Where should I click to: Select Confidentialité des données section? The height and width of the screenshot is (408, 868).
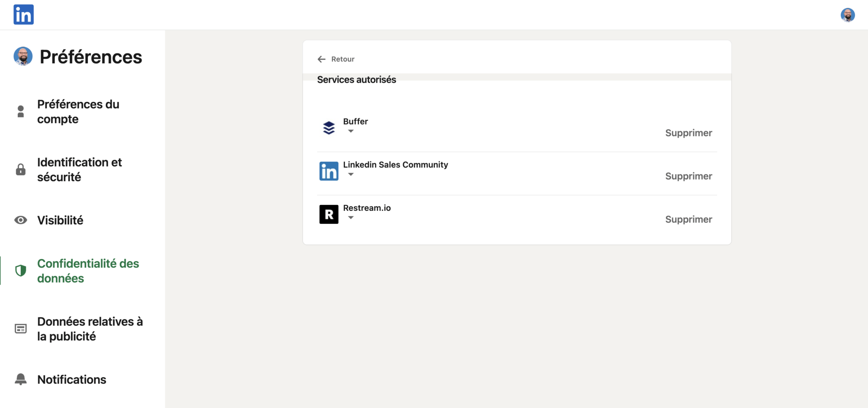[88, 271]
